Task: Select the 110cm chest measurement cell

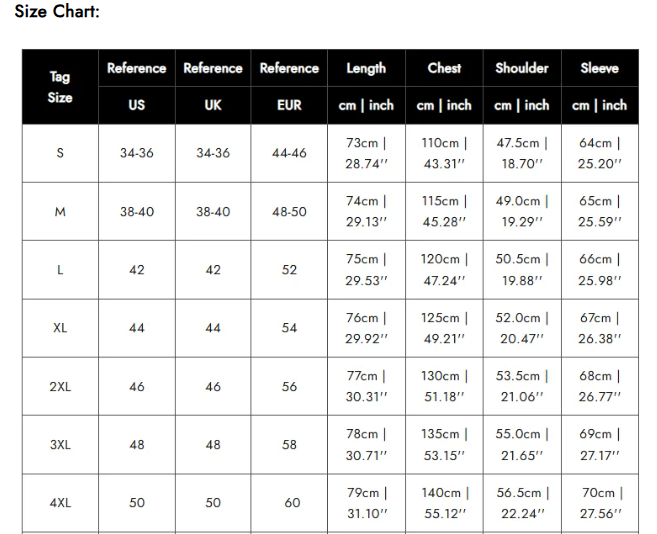Action: click(x=444, y=153)
